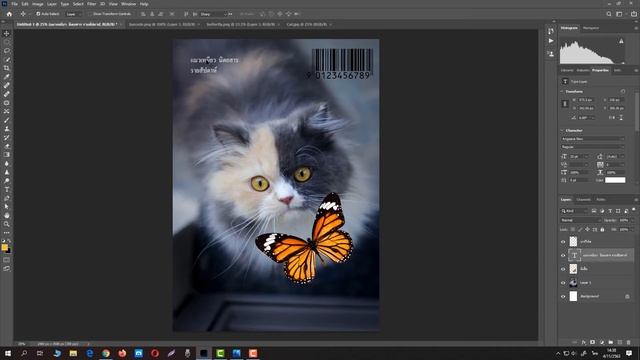
Task: Toggle lock position for layer
Action: tap(587, 230)
